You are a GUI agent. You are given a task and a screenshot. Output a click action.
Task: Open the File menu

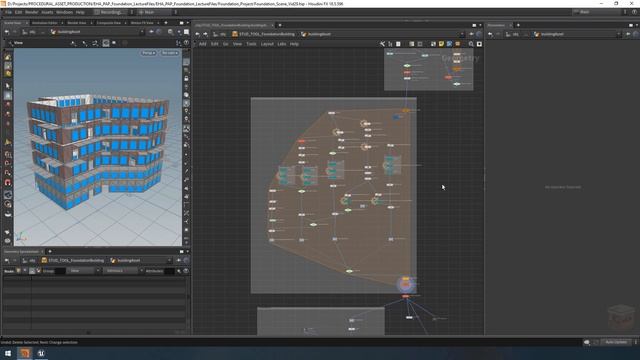pyautogui.click(x=8, y=12)
